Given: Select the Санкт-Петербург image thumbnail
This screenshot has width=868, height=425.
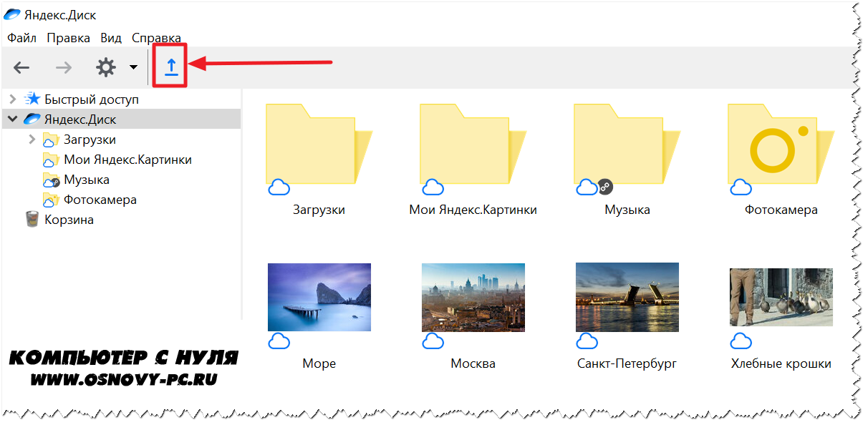Looking at the screenshot, I should click(627, 297).
